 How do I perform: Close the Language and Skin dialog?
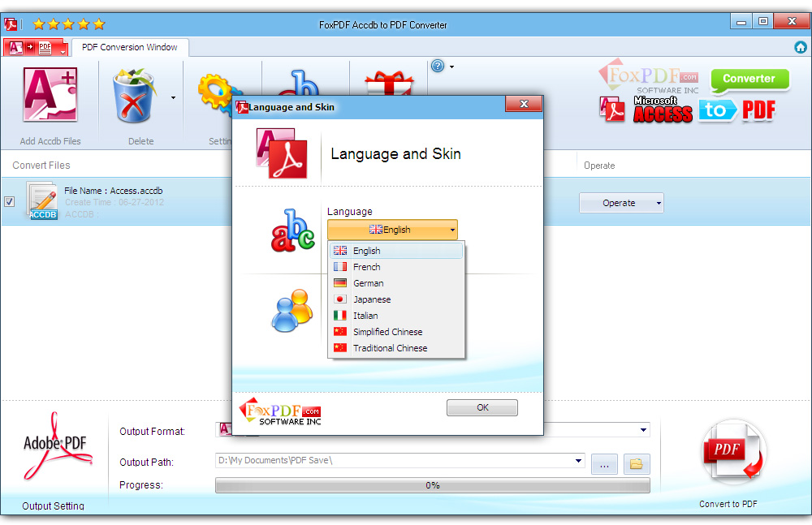tap(524, 104)
